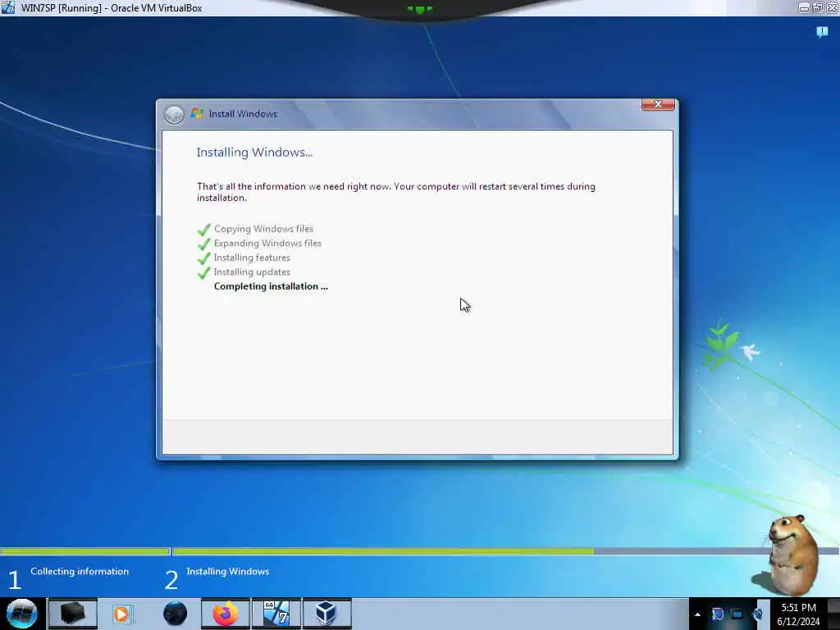Click the volume tray icon
Viewport: 840px width, 630px height.
(757, 614)
